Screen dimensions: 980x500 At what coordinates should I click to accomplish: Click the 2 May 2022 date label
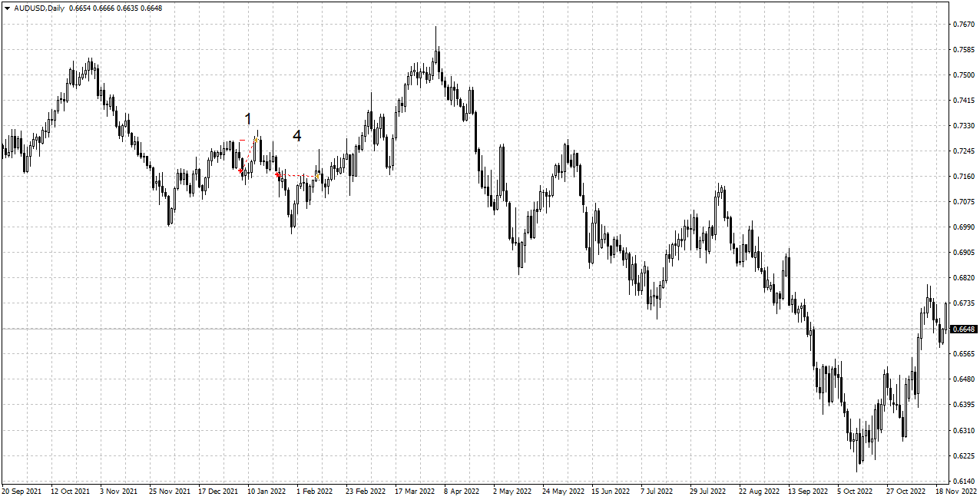tap(512, 490)
